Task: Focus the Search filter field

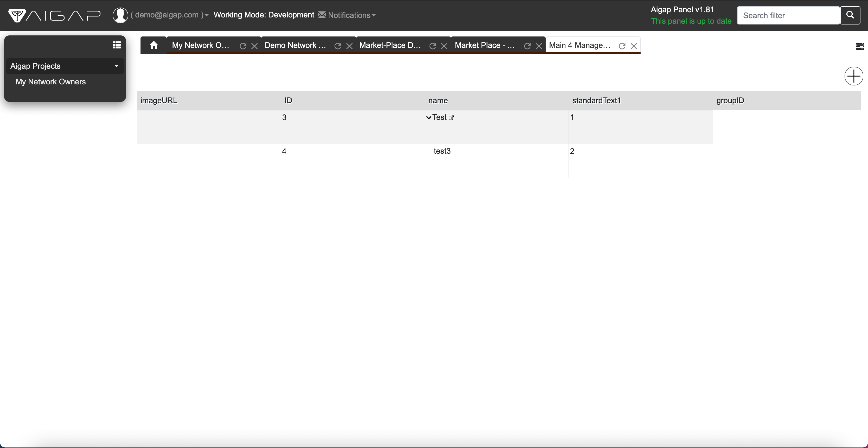Action: (x=788, y=16)
